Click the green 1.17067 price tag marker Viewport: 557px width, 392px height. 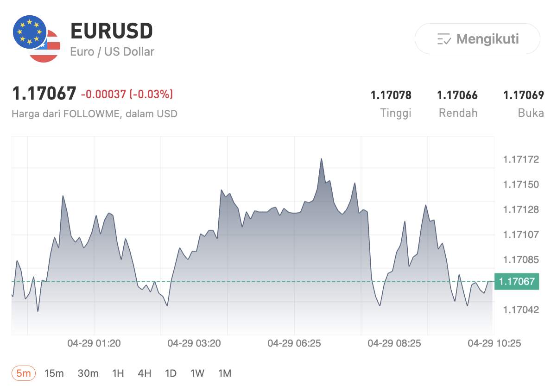[516, 281]
